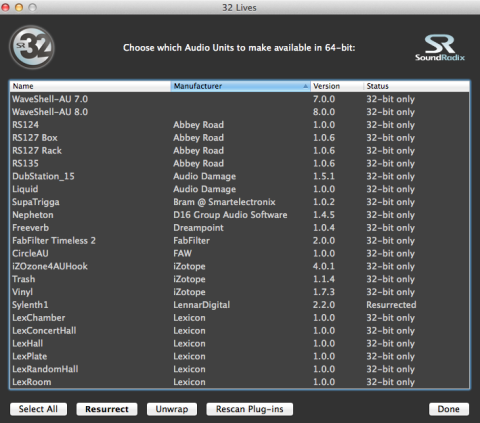Minimize the 32 Lives window
The width and height of the screenshot is (480, 423).
(x=19, y=7)
